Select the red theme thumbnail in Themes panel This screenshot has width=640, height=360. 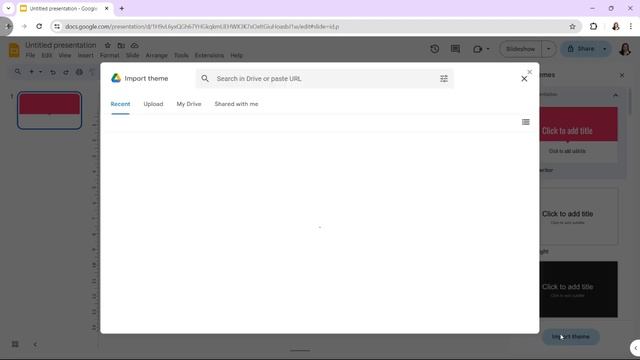(578, 135)
